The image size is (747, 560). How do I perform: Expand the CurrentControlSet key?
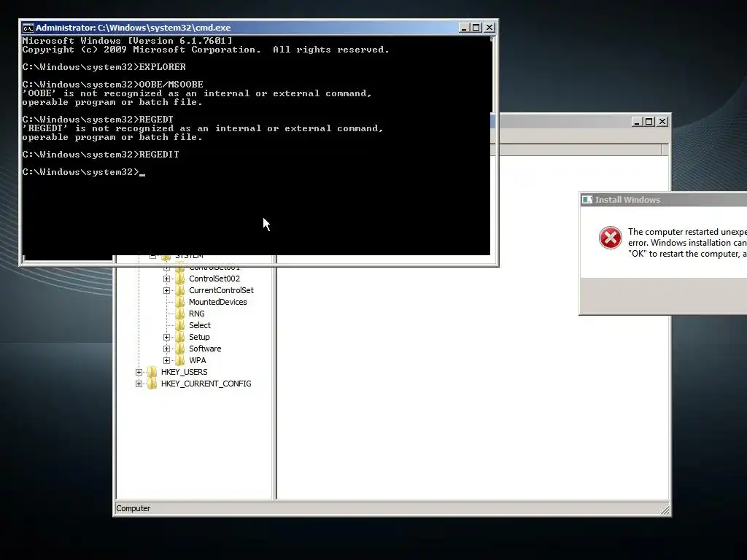pyautogui.click(x=166, y=290)
